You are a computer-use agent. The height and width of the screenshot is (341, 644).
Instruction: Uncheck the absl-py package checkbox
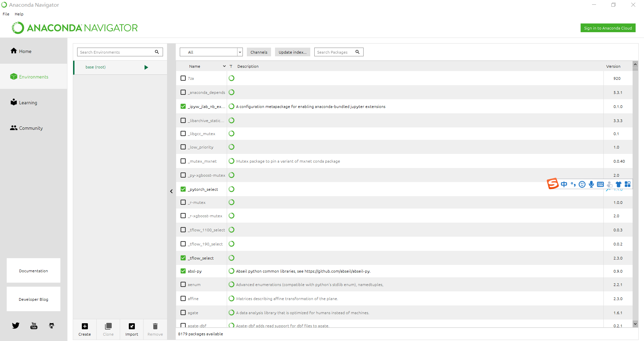tap(183, 271)
